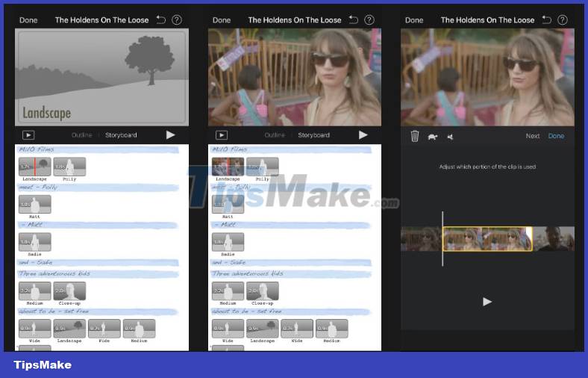Select Sadie placeholder in left storyboard
588x378 pixels.
(35, 242)
